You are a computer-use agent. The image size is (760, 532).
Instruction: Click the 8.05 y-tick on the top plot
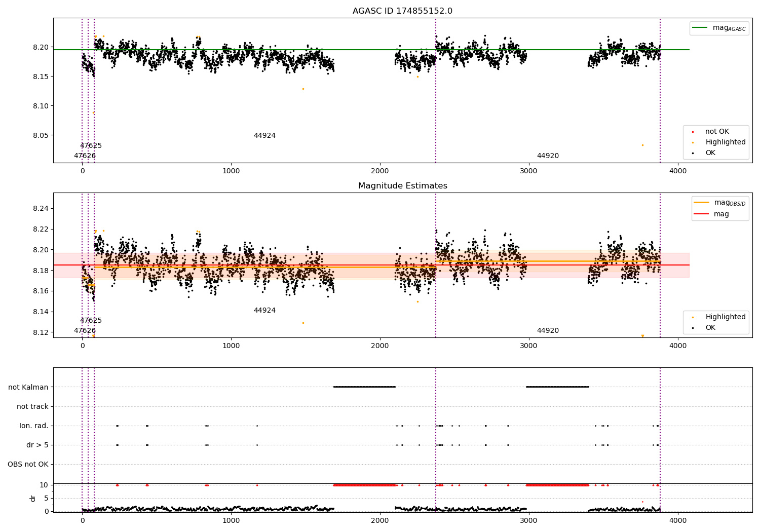[42, 136]
